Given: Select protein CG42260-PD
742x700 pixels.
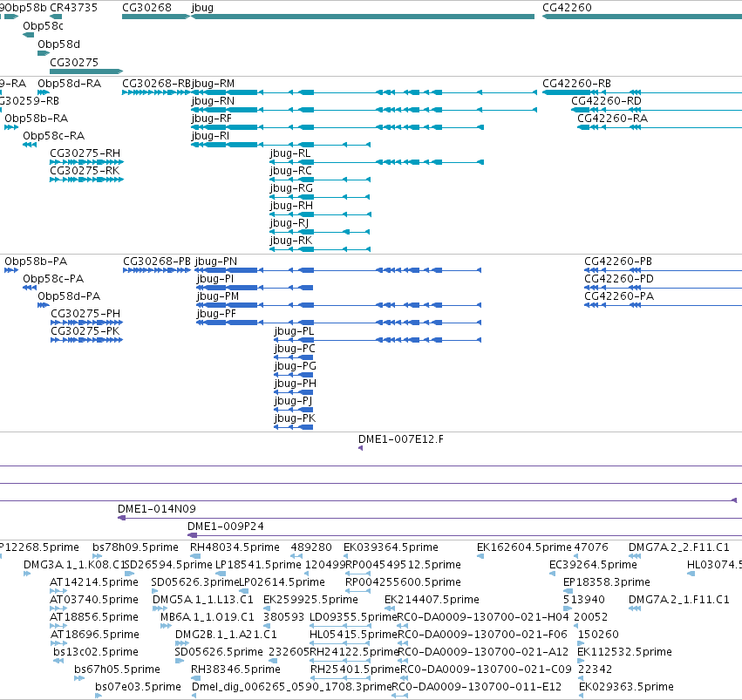Looking at the screenshot, I should [x=663, y=288].
